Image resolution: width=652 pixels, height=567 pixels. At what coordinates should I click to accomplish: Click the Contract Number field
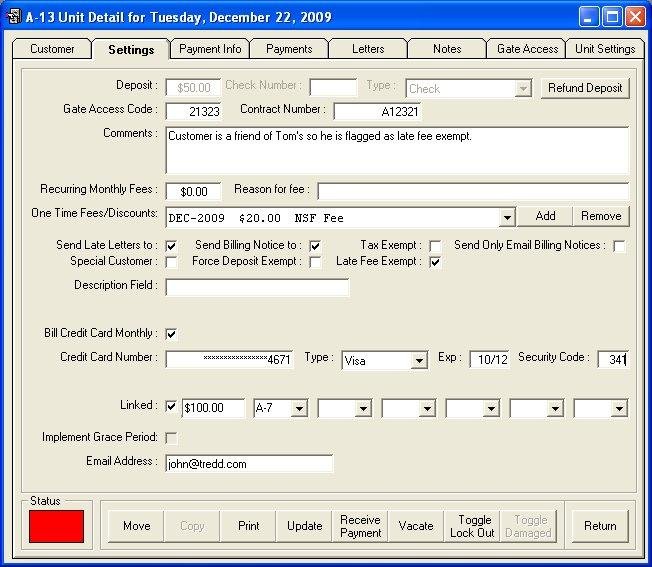click(x=377, y=111)
